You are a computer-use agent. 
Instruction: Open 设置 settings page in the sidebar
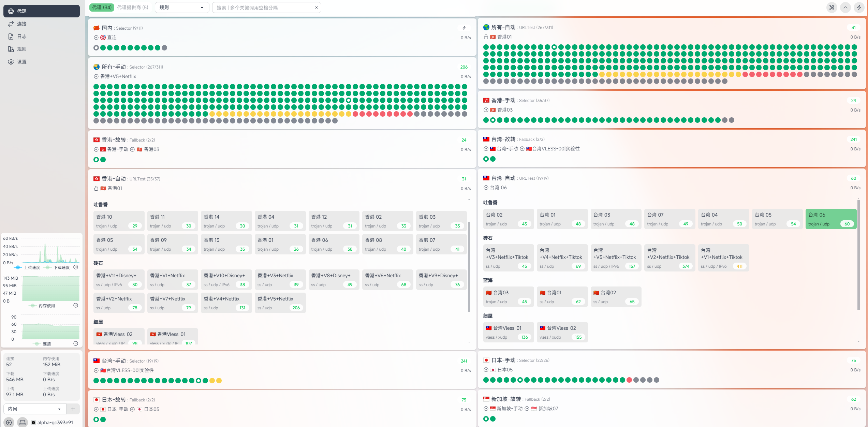22,62
